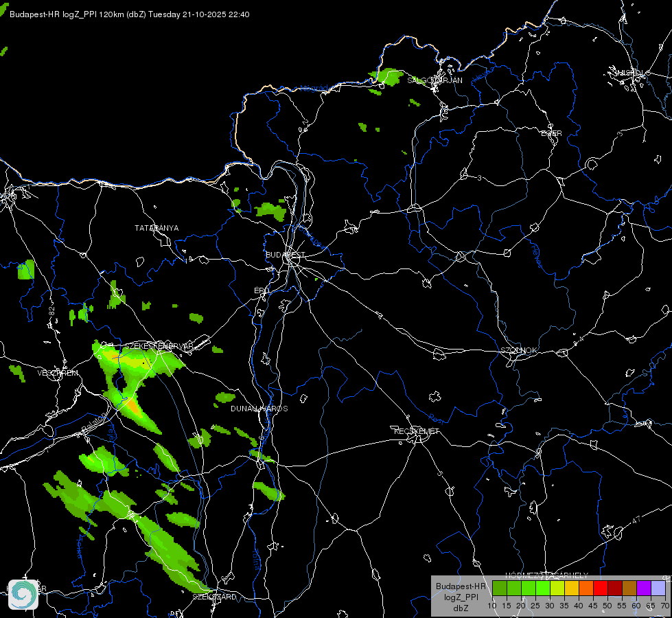Click the TATABANYA city label
Viewport: 672px width, 618px height.
157,228
